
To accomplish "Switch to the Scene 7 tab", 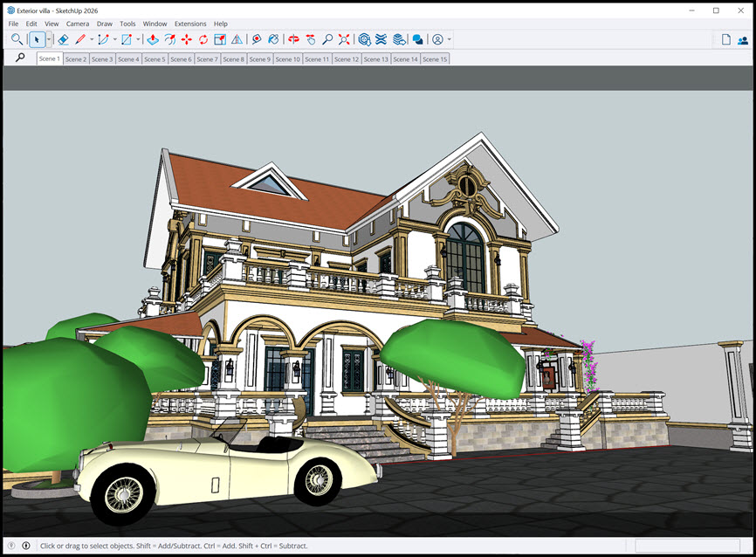I will tap(207, 58).
